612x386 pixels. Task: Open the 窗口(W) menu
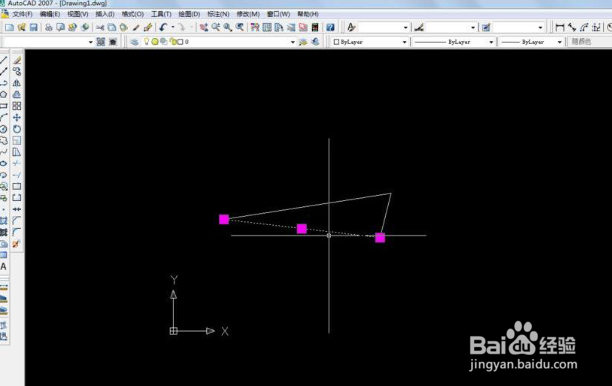(x=278, y=14)
